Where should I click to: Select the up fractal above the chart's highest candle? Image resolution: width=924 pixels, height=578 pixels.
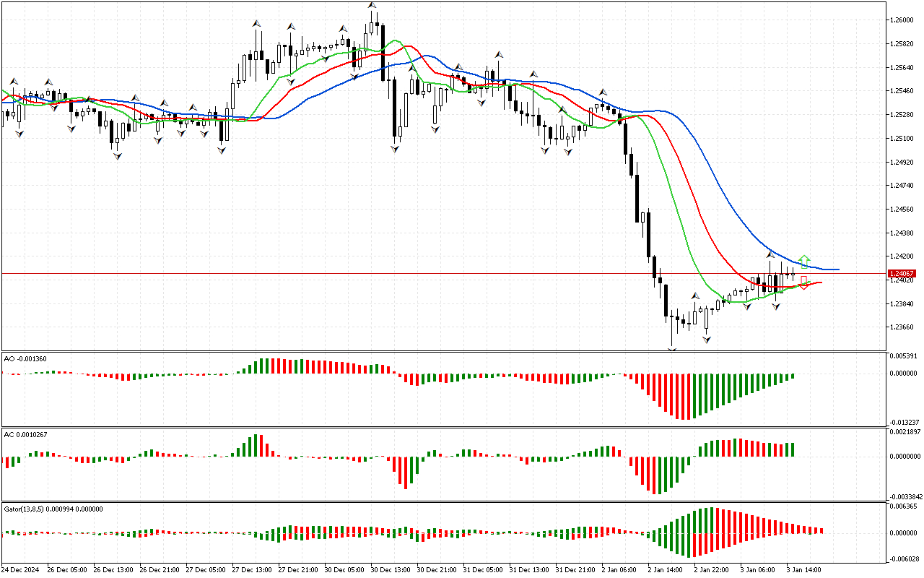[x=372, y=5]
